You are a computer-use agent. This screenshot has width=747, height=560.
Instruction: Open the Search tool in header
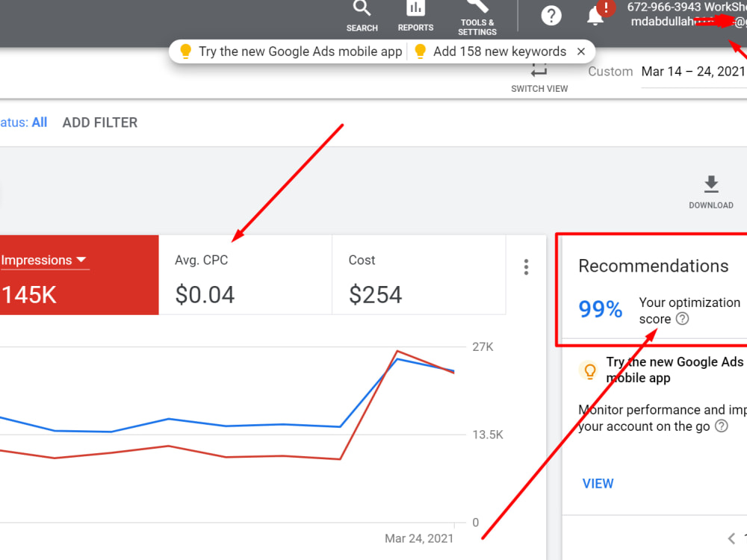pos(362,16)
